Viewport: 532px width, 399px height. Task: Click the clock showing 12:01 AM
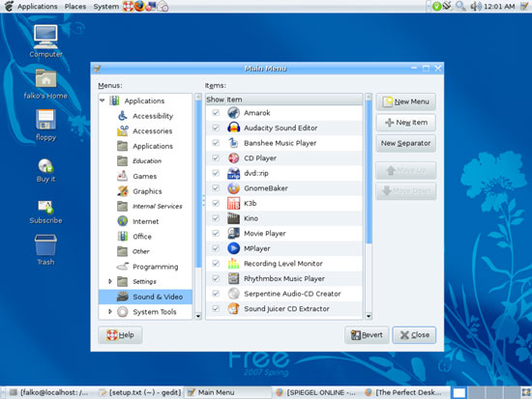(499, 7)
